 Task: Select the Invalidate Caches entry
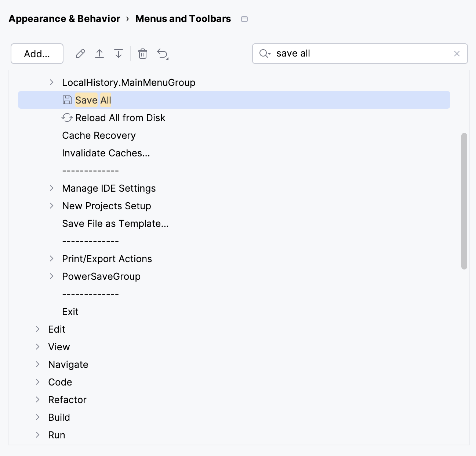pos(106,153)
